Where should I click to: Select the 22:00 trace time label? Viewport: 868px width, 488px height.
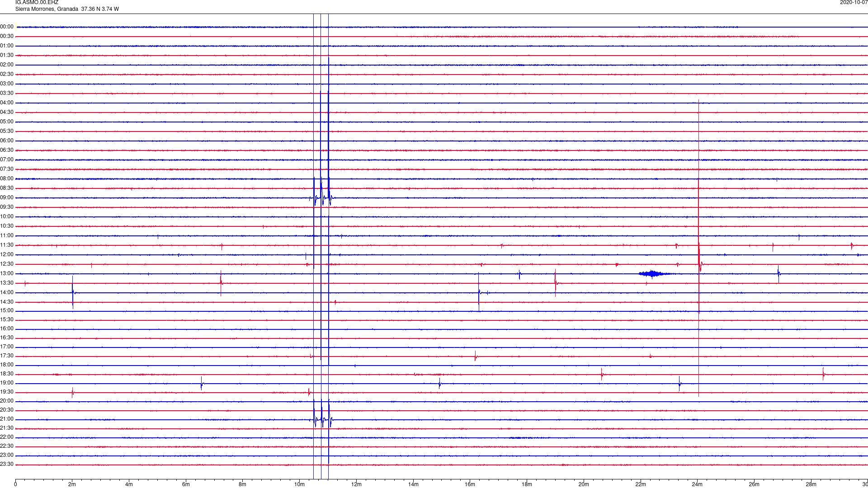click(7, 437)
